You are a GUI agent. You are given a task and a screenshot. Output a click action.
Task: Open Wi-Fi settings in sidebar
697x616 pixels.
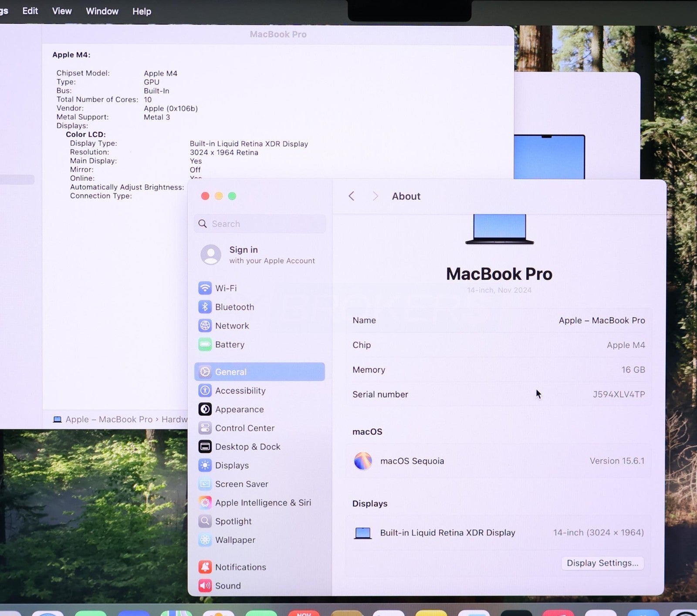(x=226, y=288)
